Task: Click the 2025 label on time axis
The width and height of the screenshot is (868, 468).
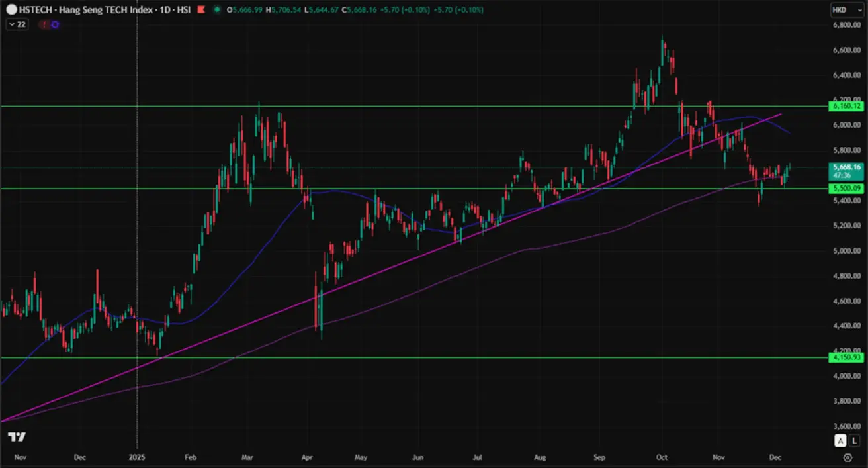Action: tap(137, 457)
